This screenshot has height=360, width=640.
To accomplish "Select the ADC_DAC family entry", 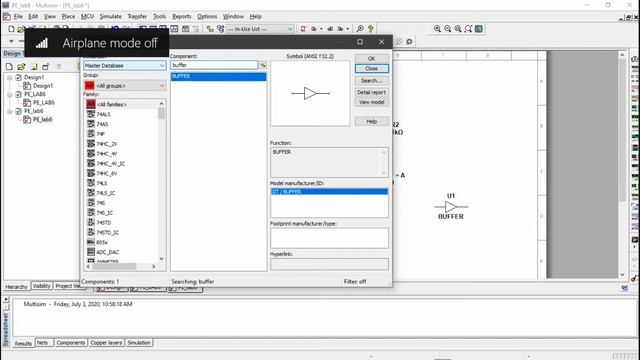I will coord(107,252).
